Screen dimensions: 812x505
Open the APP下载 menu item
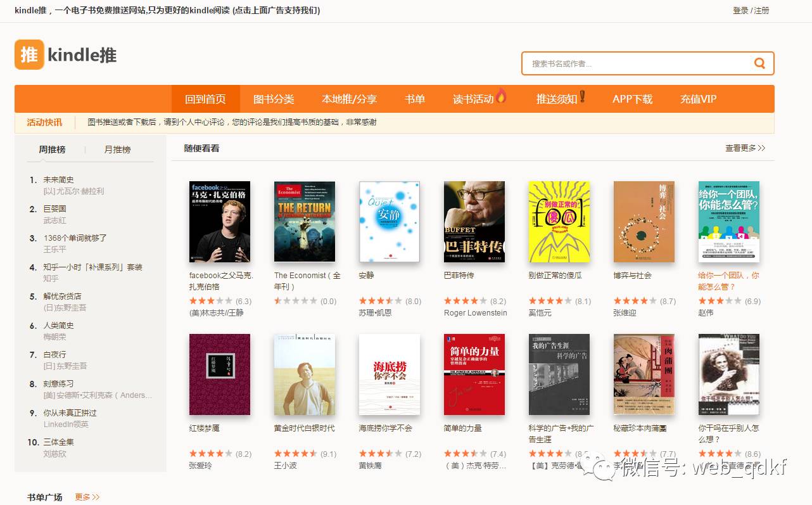point(632,99)
